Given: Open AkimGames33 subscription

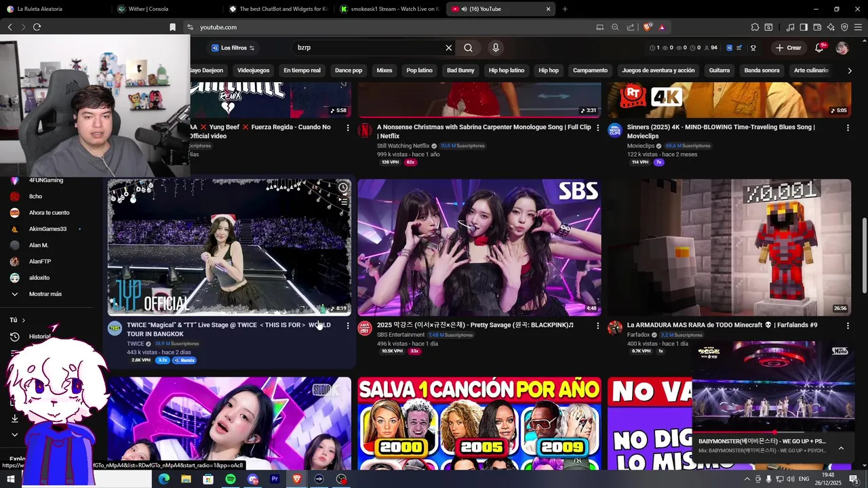Looking at the screenshot, I should click(47, 229).
